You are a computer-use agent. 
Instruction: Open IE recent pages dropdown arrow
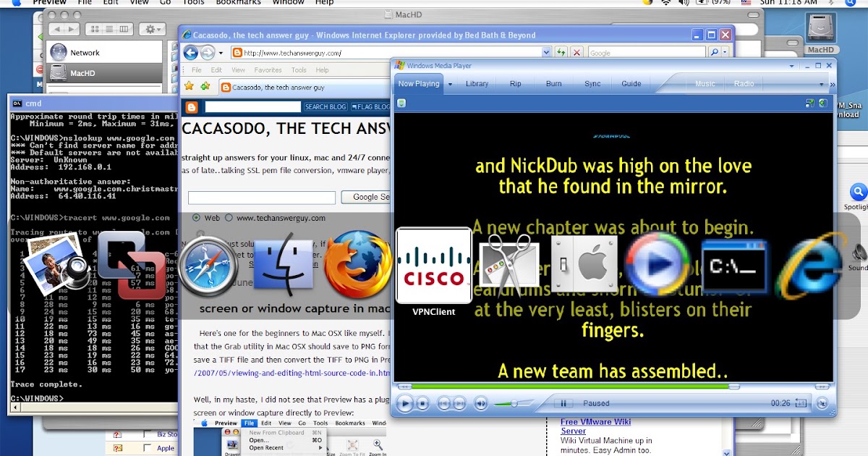[220, 53]
